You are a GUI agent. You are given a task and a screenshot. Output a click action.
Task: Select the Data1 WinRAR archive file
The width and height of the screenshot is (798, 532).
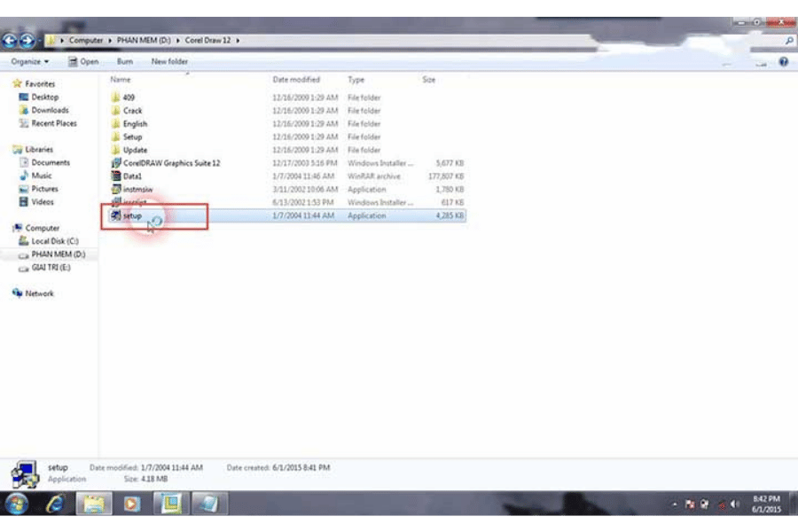(132, 176)
